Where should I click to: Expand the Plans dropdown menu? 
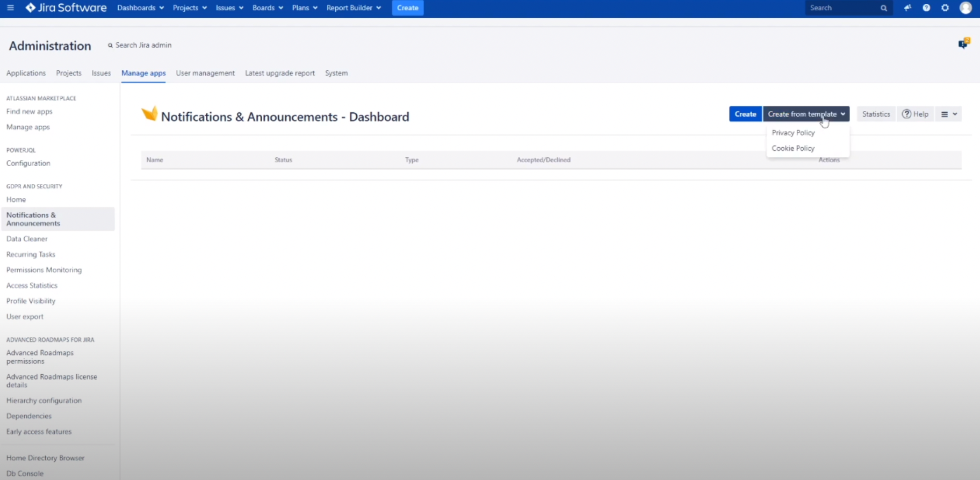(x=305, y=8)
